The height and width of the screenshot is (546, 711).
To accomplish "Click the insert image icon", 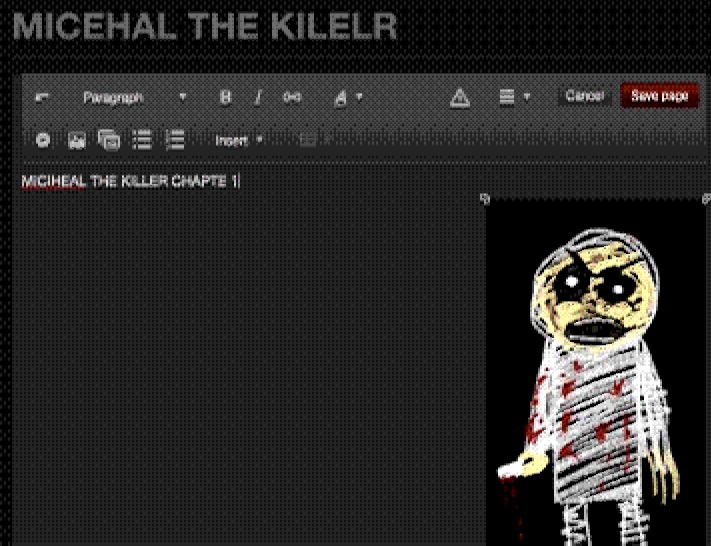I will click(76, 140).
